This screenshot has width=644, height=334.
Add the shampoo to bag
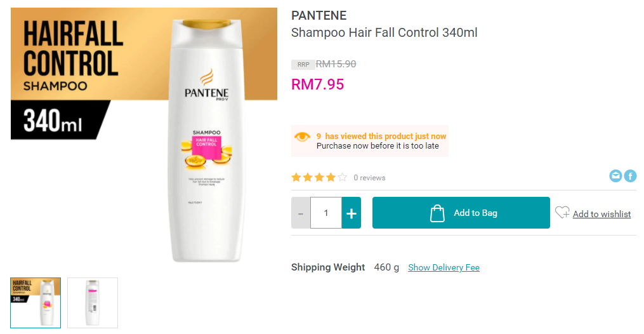click(461, 213)
